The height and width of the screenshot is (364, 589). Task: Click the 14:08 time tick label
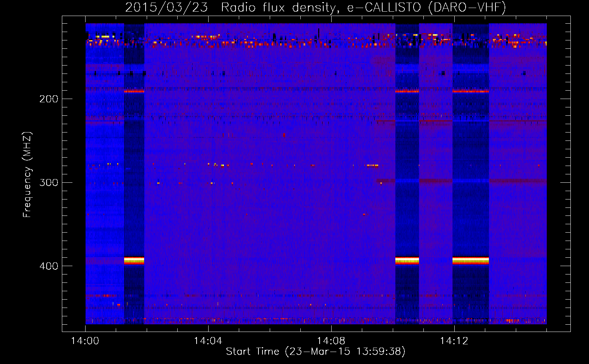(331, 341)
